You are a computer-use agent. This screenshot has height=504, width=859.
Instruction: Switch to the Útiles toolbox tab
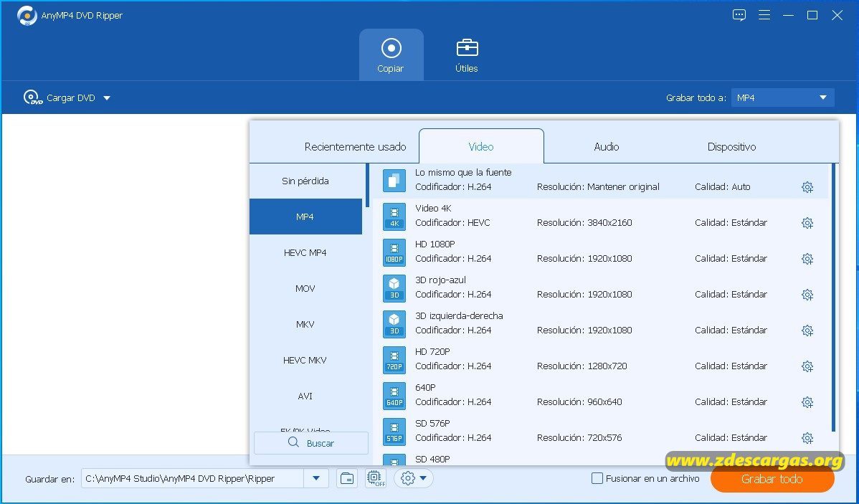click(x=467, y=54)
